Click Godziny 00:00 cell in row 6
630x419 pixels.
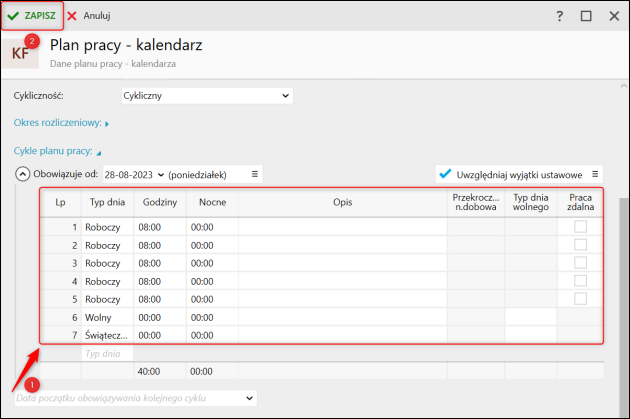160,318
